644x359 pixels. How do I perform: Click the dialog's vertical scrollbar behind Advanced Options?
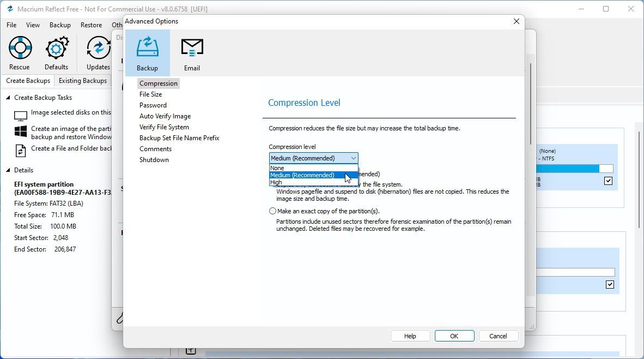531,104
